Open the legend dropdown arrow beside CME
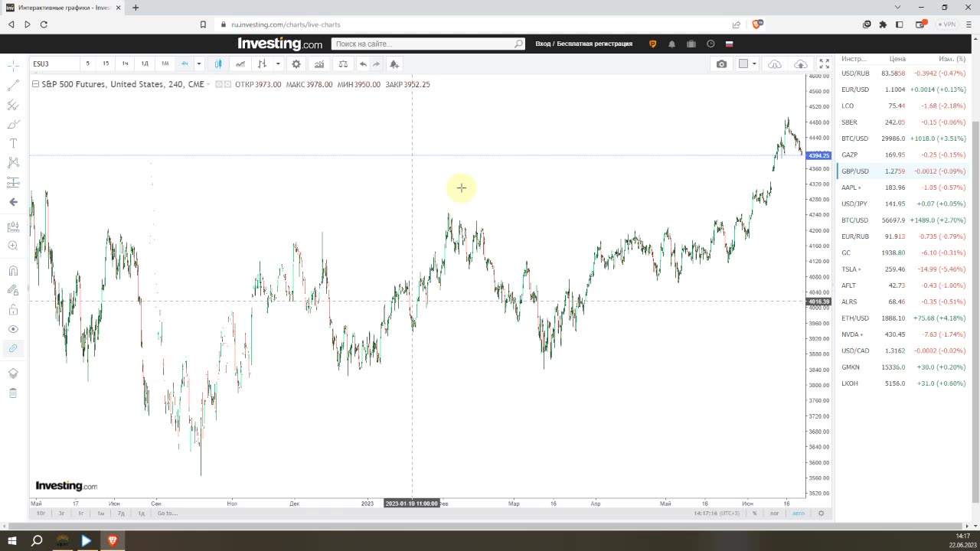Screen dimensions: 980x551 (x=210, y=84)
